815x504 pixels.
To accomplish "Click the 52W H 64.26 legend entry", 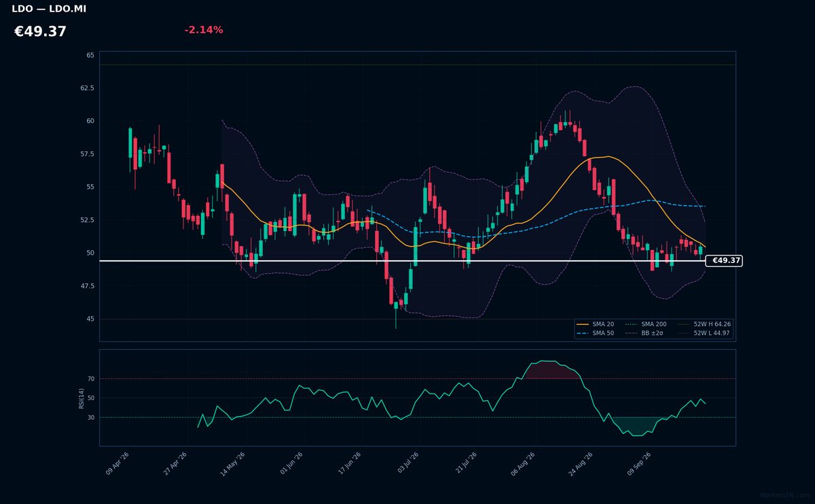I will (704, 325).
